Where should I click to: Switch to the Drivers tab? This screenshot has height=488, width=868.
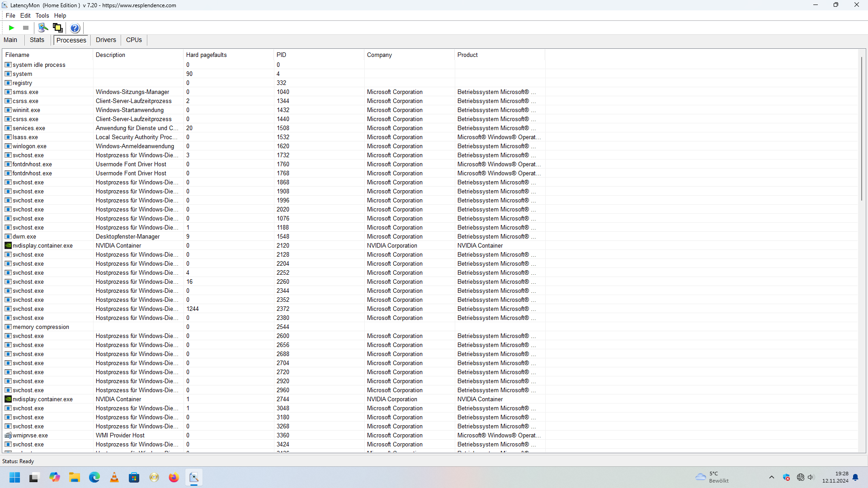point(106,40)
